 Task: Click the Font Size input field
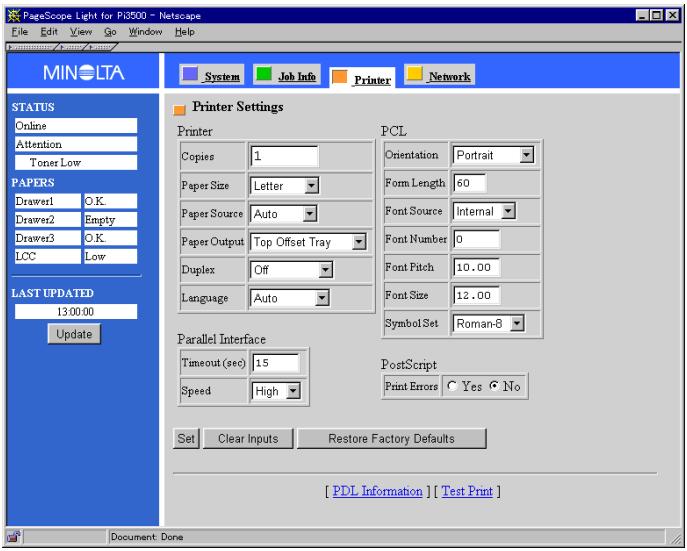tap(477, 295)
